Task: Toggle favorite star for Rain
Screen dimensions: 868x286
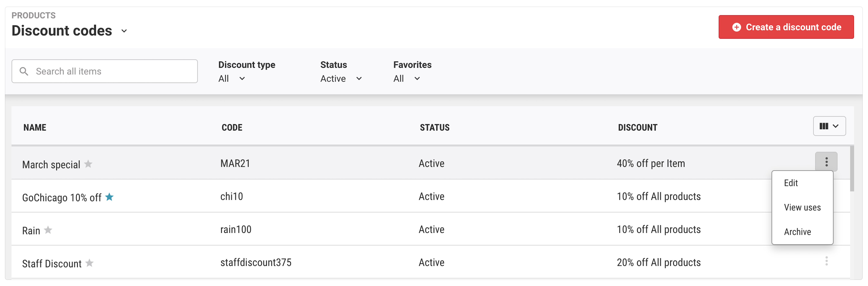Action: pos(48,230)
